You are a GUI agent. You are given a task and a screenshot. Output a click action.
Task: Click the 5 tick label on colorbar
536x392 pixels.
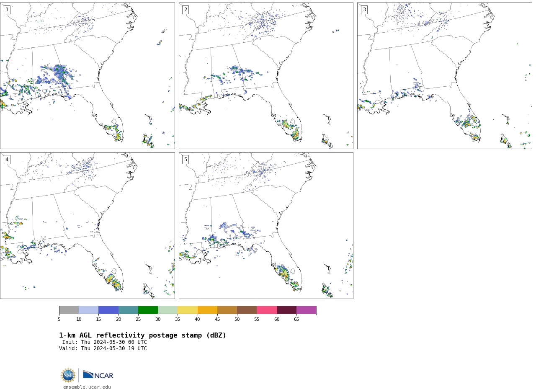click(59, 320)
